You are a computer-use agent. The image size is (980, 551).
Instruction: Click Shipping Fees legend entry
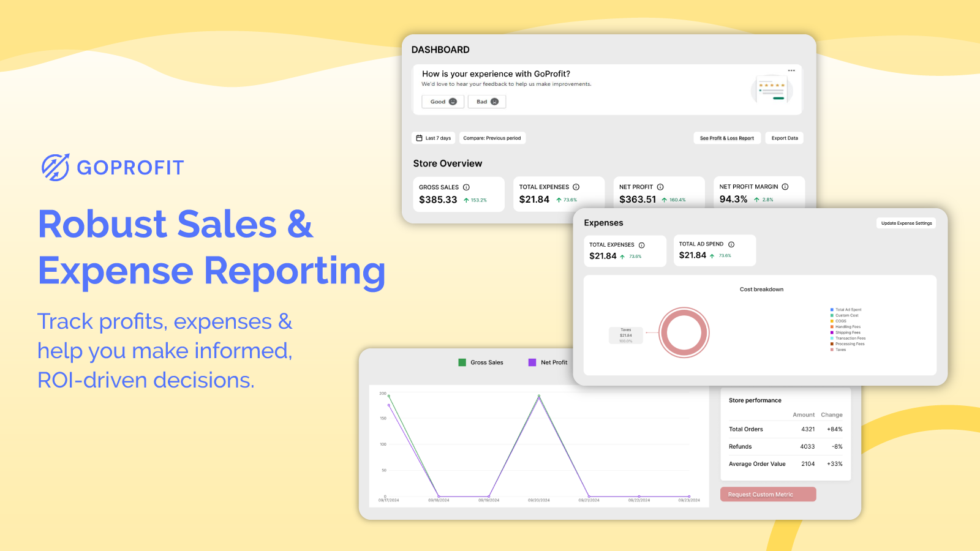pyautogui.click(x=845, y=332)
